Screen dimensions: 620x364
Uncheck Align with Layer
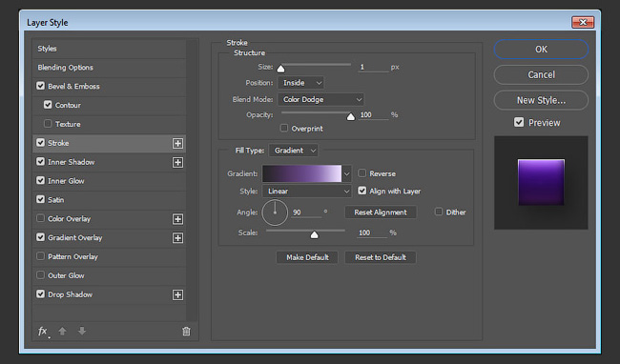click(x=362, y=191)
